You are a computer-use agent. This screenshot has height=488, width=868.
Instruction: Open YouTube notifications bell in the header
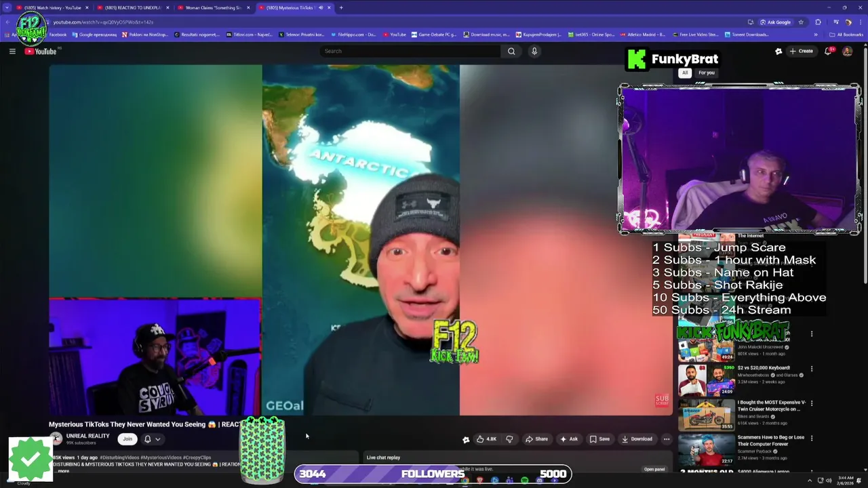(828, 51)
